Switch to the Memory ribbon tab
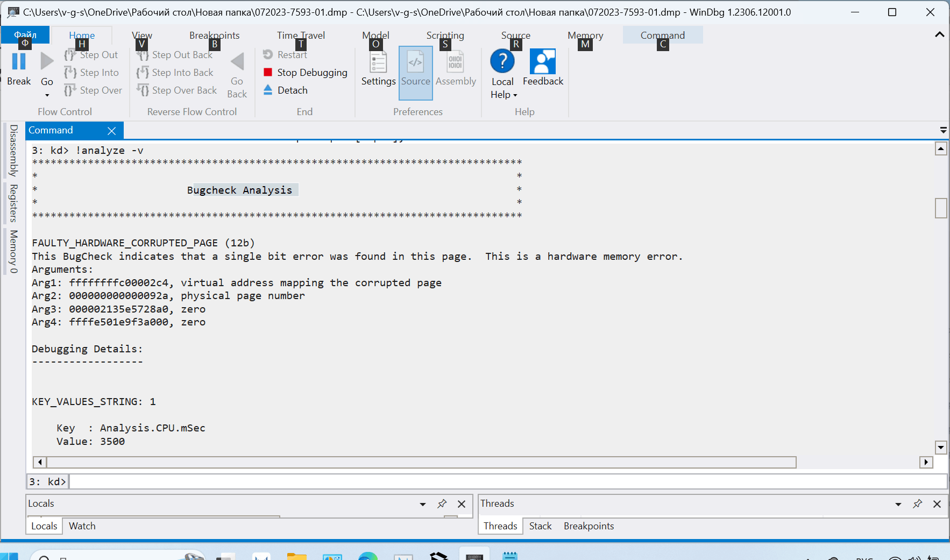Image resolution: width=950 pixels, height=560 pixels. coord(585,36)
